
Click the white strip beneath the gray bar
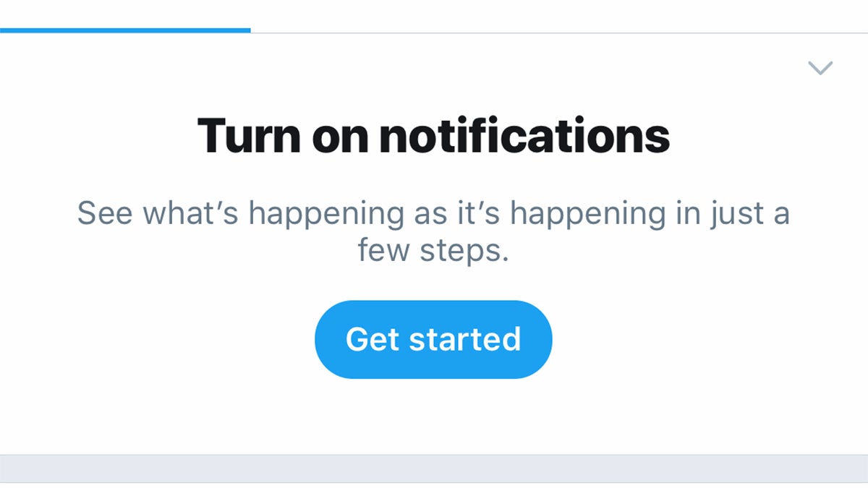(x=434, y=485)
